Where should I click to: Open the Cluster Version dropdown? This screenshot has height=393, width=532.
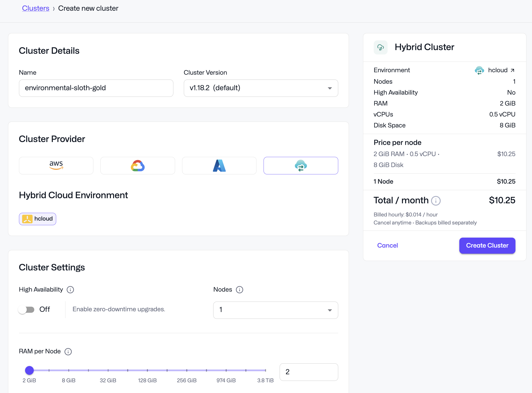pyautogui.click(x=261, y=88)
